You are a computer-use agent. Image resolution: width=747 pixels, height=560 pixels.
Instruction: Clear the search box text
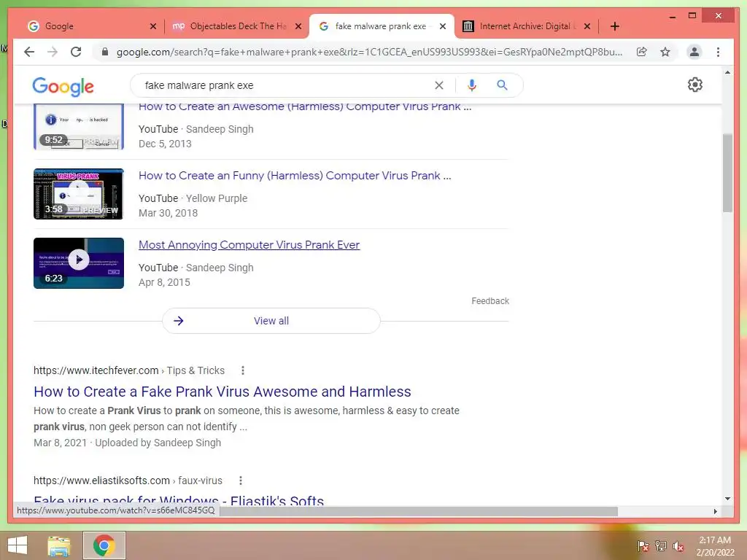coord(438,85)
